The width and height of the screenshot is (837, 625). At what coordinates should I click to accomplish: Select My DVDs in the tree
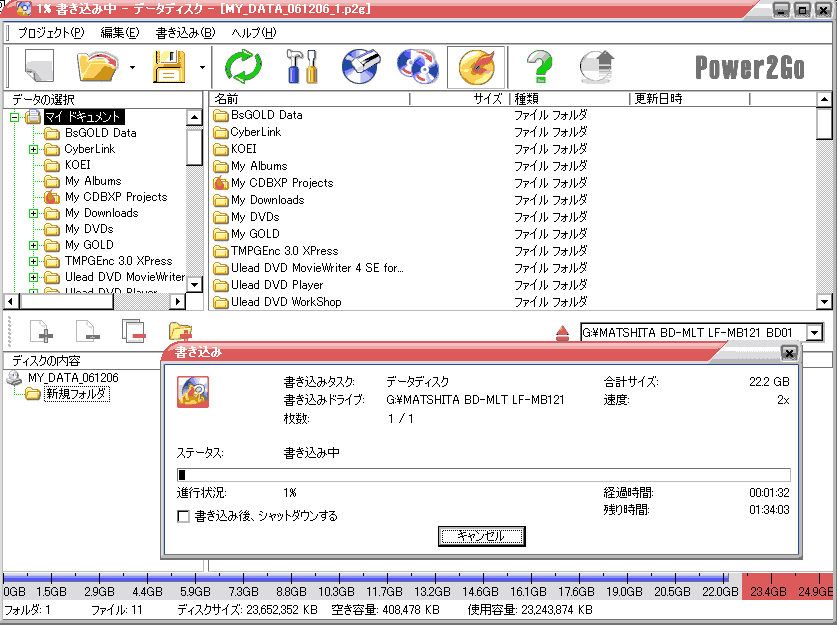pyautogui.click(x=89, y=229)
